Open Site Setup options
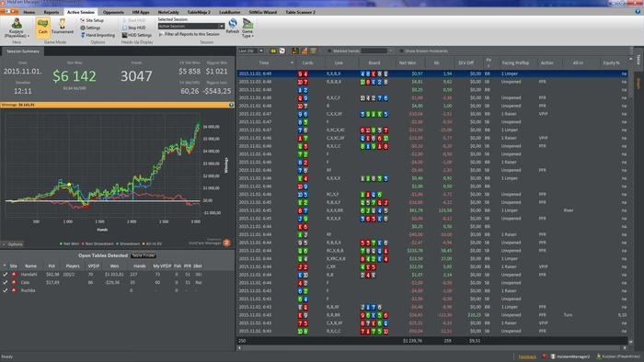The height and width of the screenshot is (362, 644). [x=92, y=20]
